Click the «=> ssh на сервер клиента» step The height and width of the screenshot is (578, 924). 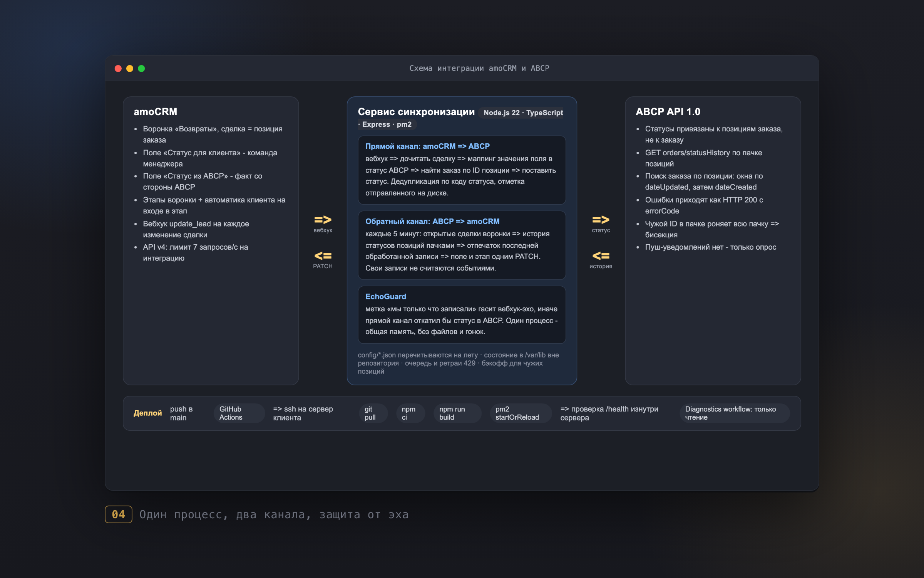(303, 413)
